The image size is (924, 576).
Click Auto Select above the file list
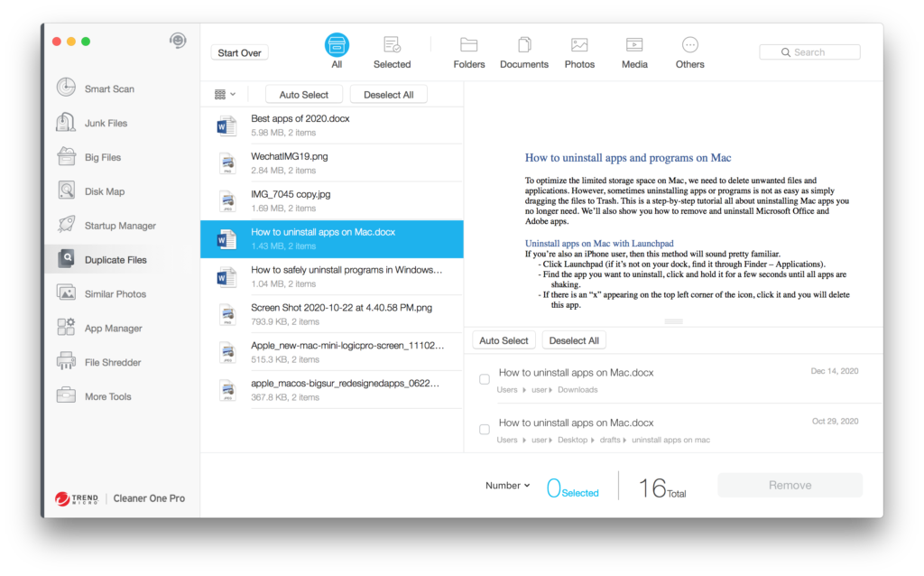pos(303,95)
